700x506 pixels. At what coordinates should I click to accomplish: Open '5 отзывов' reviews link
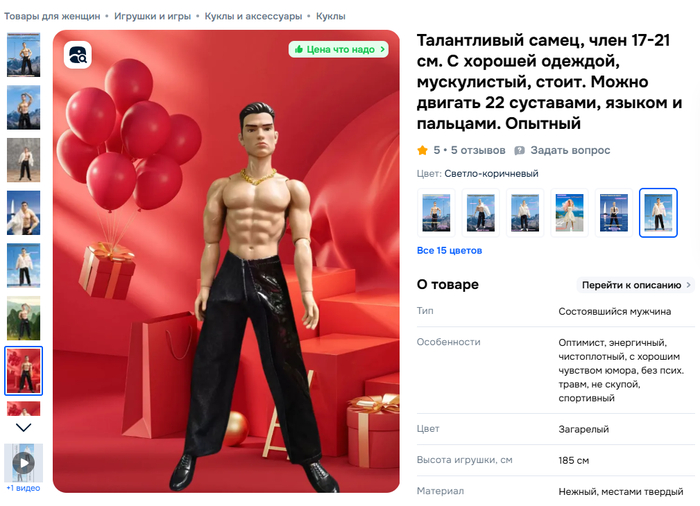pyautogui.click(x=478, y=151)
